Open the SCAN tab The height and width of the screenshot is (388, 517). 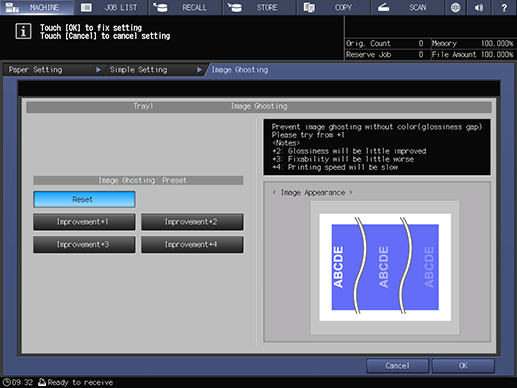pos(408,7)
